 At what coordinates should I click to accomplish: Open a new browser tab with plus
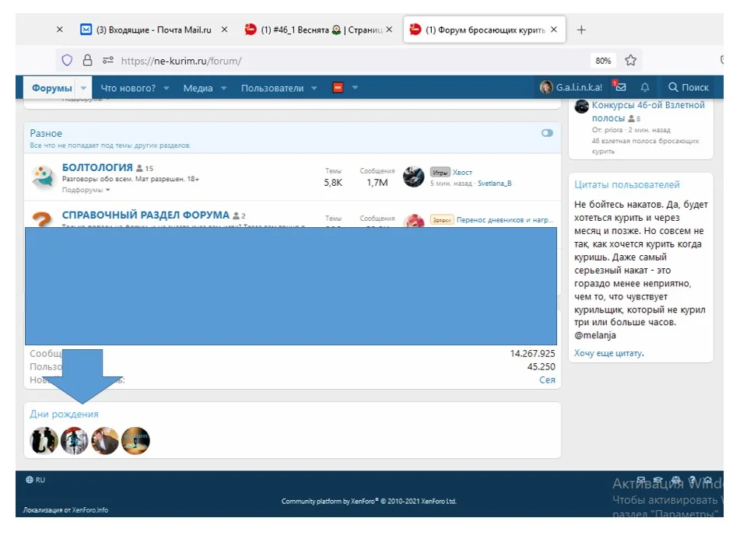(x=581, y=30)
